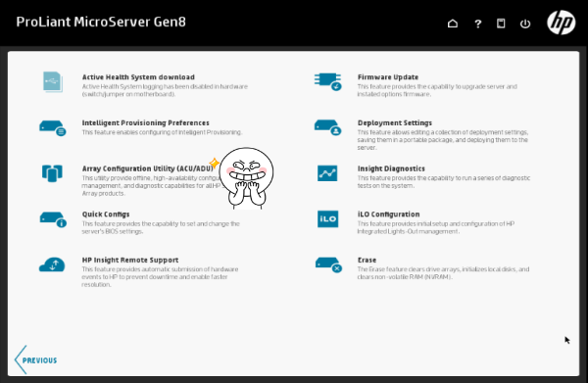Viewport: 588px width, 383px height.
Task: Click the ProLiant MicroServer Gen8 title
Action: 101,22
